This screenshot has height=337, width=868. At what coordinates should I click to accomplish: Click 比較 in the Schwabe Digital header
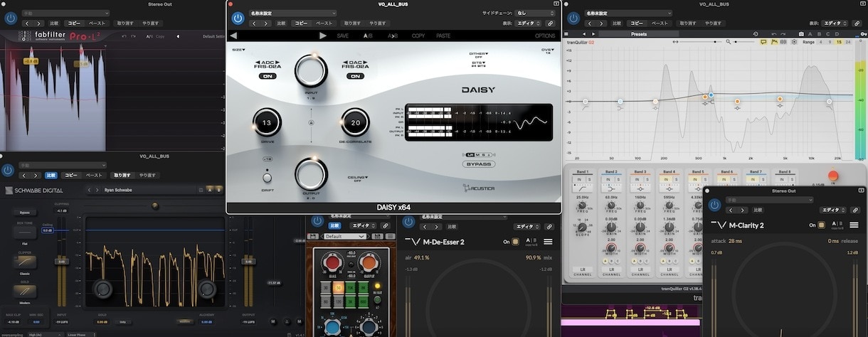pos(51,175)
